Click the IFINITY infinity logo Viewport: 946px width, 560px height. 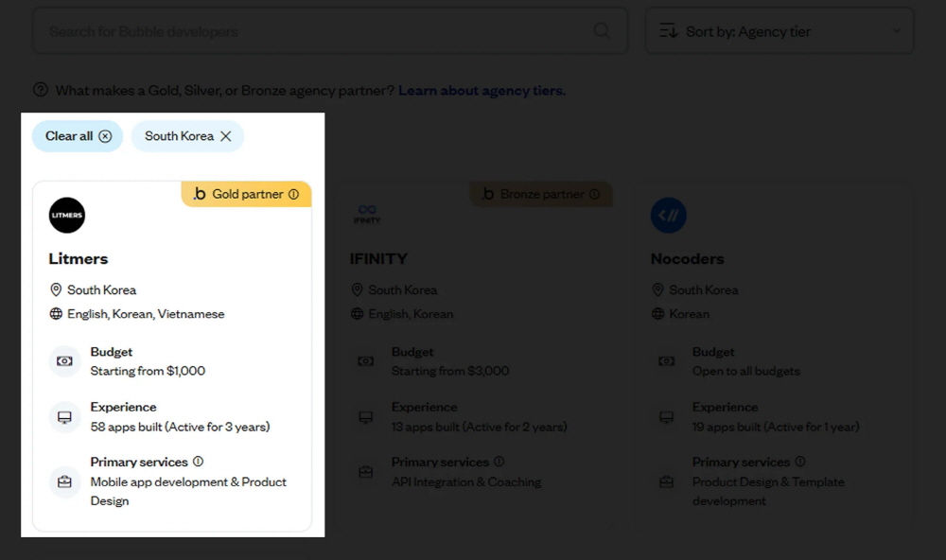coord(367,214)
